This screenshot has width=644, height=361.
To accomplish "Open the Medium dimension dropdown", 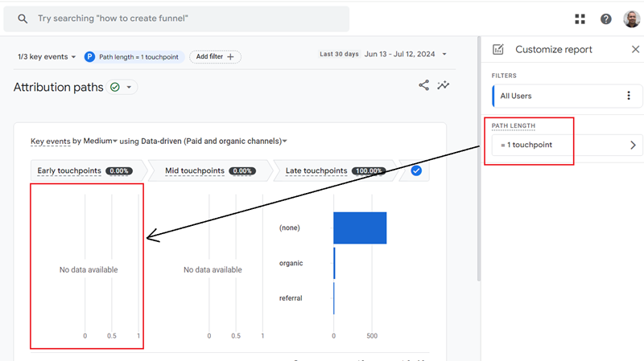I will pos(100,142).
